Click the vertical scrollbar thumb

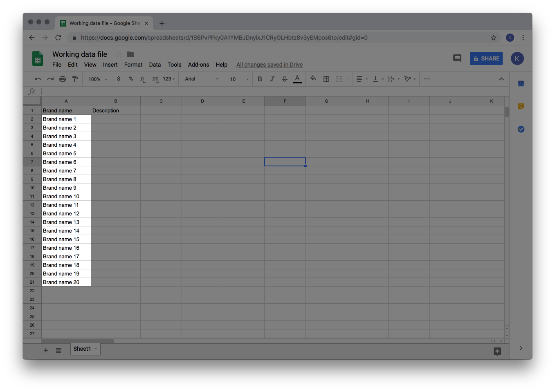tap(507, 112)
